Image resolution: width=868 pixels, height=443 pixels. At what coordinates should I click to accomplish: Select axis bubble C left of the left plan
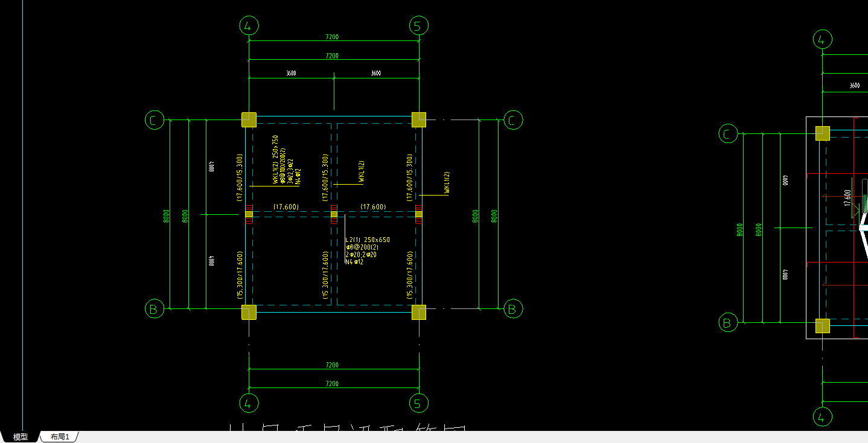(155, 120)
